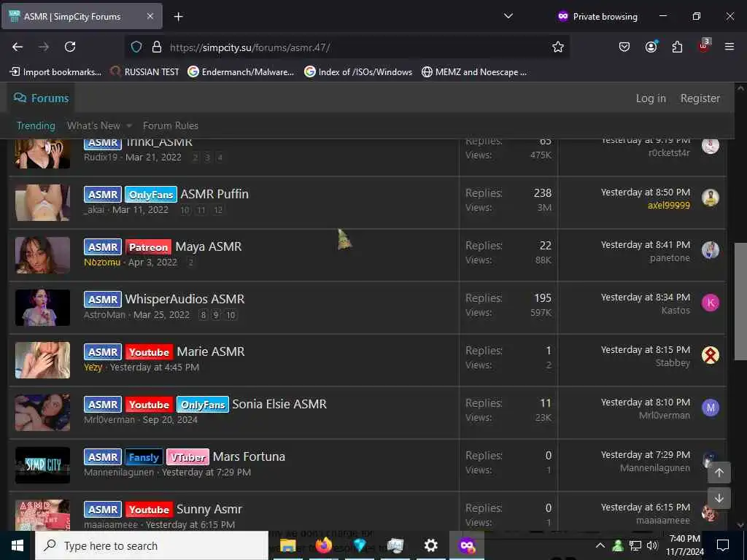747x560 pixels.
Task: Open the notification center icon
Action: coord(723,545)
